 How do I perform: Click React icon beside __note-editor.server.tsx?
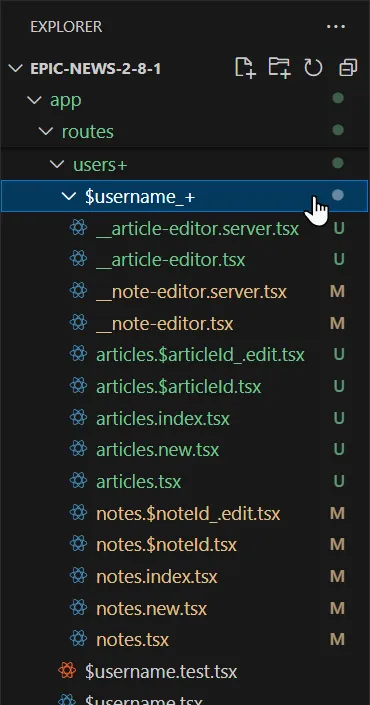tap(78, 291)
